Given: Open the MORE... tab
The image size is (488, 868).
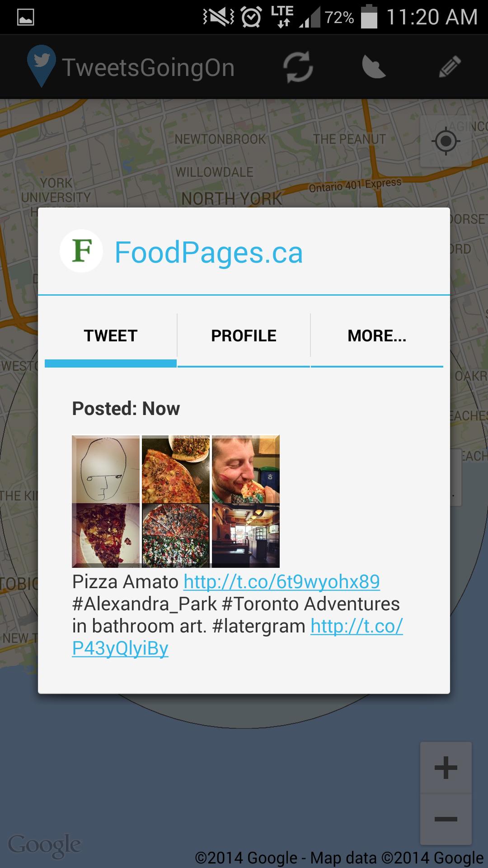Looking at the screenshot, I should 377,336.
